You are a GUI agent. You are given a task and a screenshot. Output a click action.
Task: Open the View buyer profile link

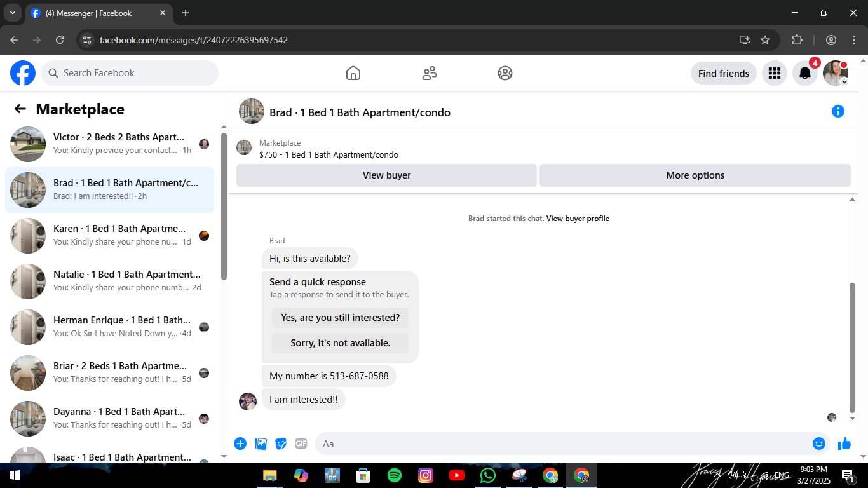click(578, 219)
